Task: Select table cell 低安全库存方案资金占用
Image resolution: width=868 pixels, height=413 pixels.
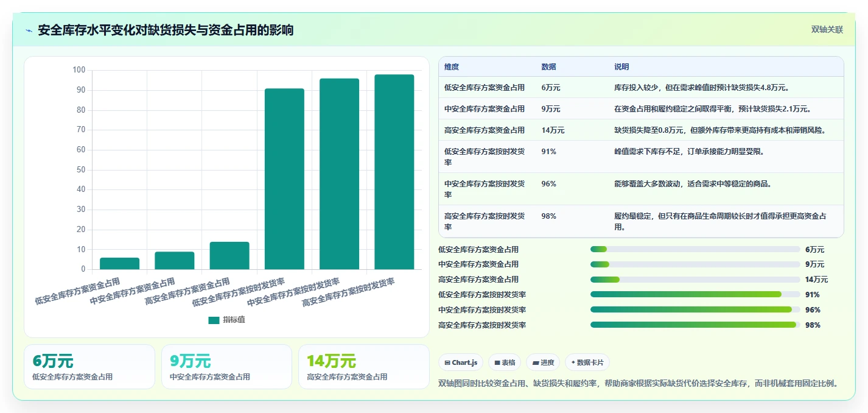Action: coord(485,87)
